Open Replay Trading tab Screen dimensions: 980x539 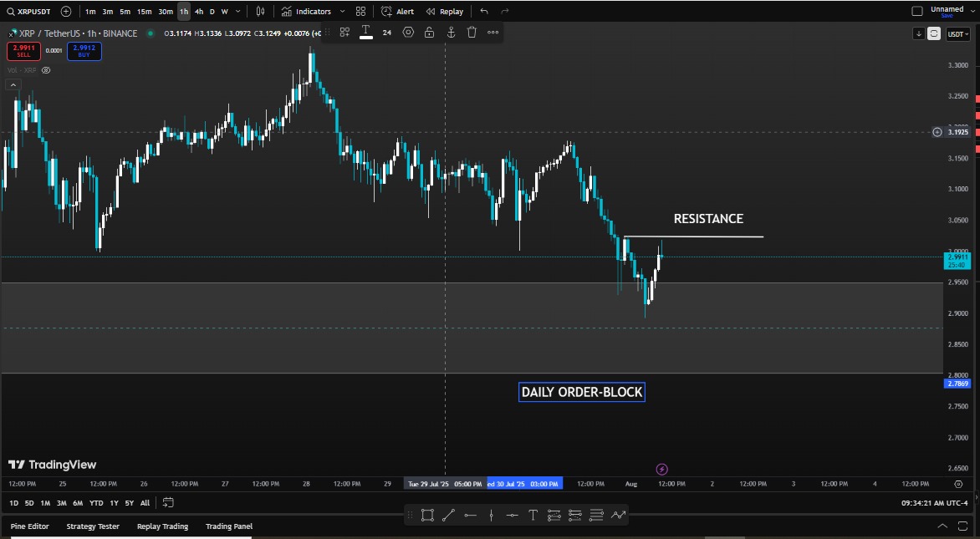[x=162, y=526]
